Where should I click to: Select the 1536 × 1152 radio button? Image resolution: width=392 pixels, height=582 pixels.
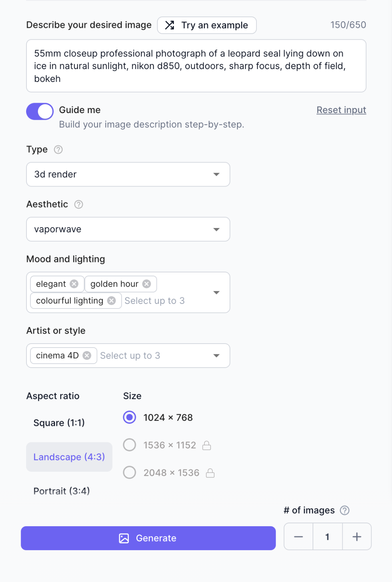(x=129, y=445)
